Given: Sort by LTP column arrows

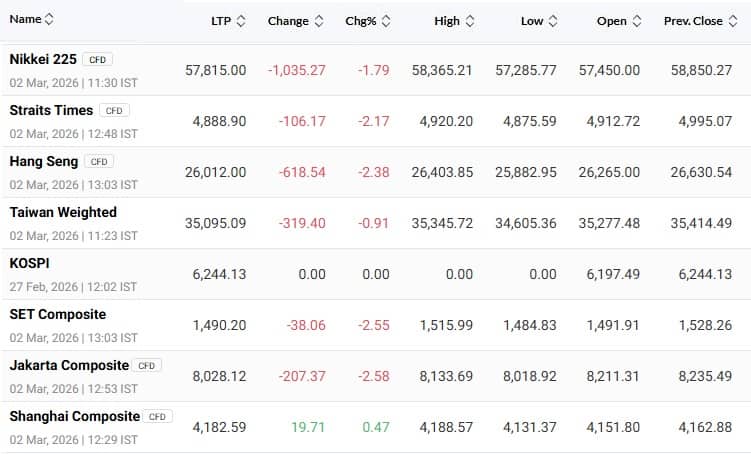Looking at the screenshot, I should click(x=241, y=21).
